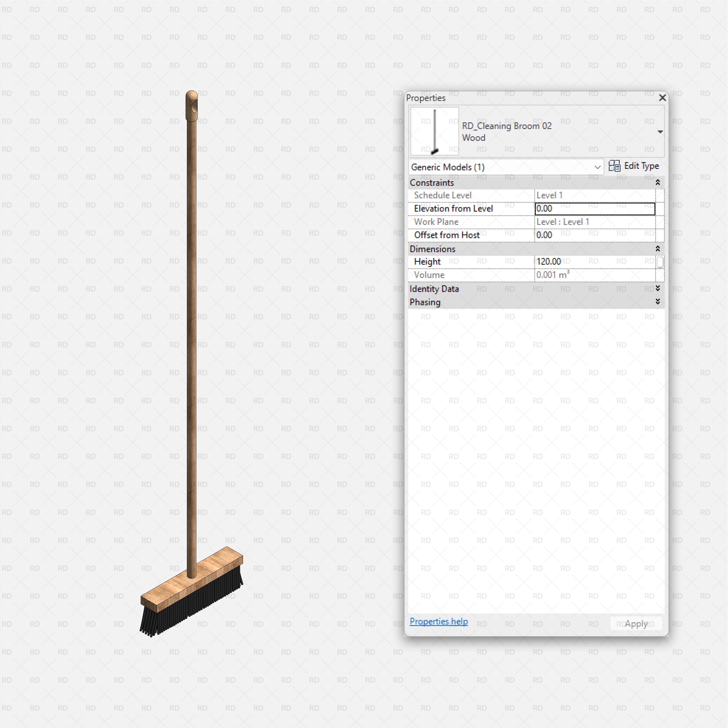Expand the Identity Data section

click(657, 289)
